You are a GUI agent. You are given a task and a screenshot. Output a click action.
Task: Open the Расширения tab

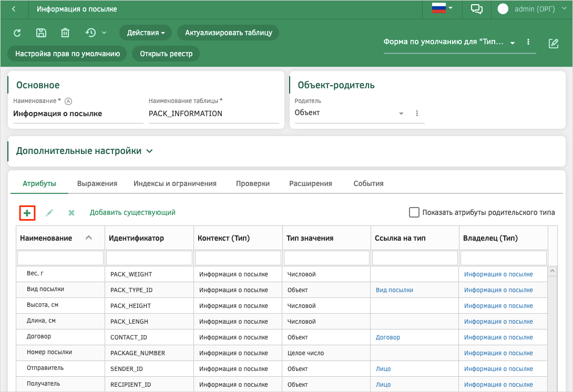pos(311,183)
